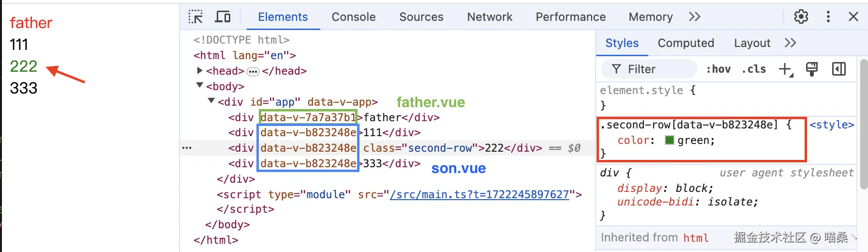Switch to the Console tab
Image resolution: width=868 pixels, height=252 pixels.
point(353,17)
